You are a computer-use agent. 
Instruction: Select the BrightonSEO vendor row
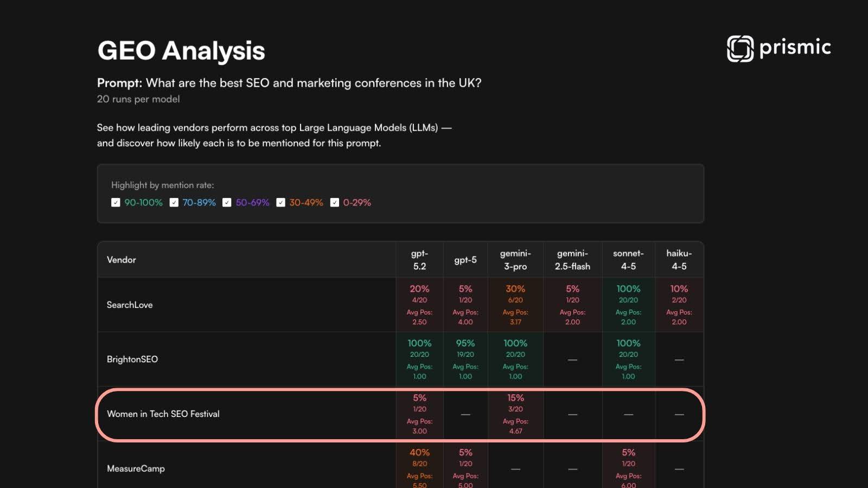pos(132,359)
